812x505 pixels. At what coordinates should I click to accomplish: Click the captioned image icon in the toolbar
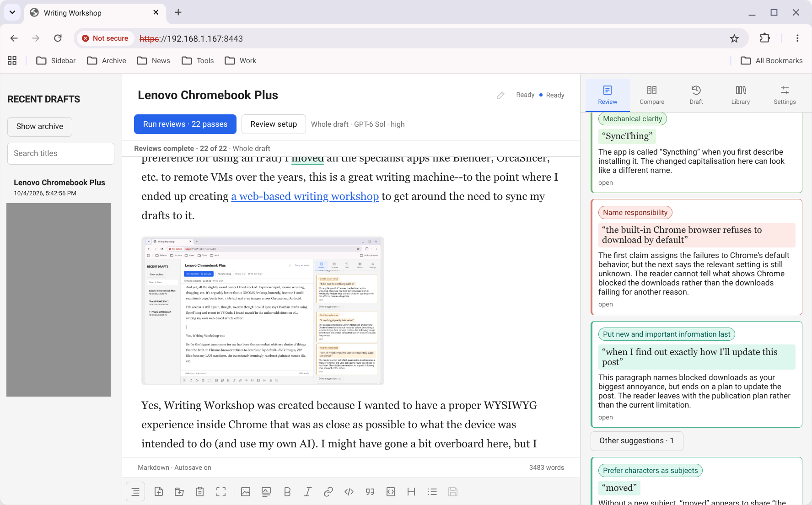tap(266, 492)
